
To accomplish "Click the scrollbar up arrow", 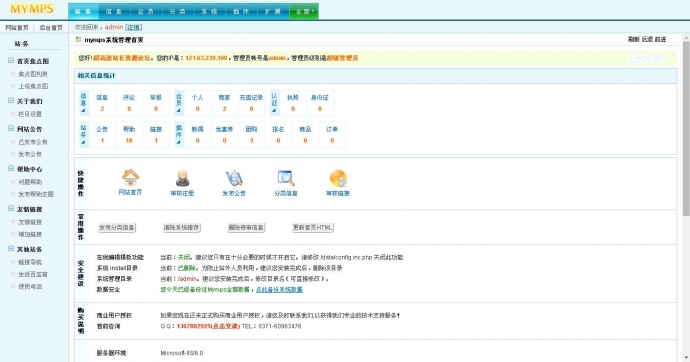I will (686, 38).
